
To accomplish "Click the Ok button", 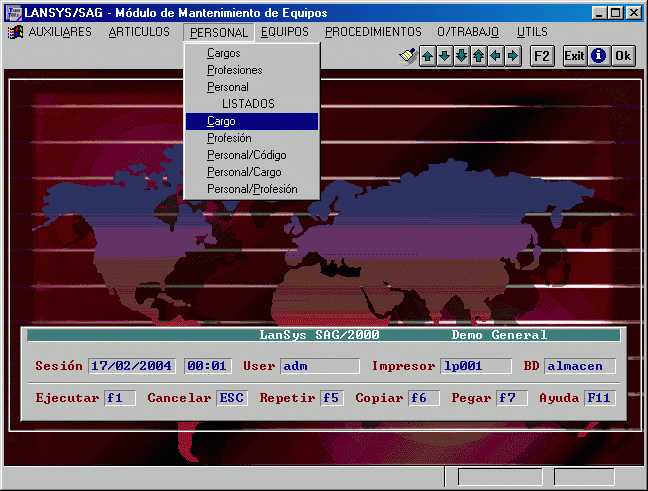I will pyautogui.click(x=623, y=56).
